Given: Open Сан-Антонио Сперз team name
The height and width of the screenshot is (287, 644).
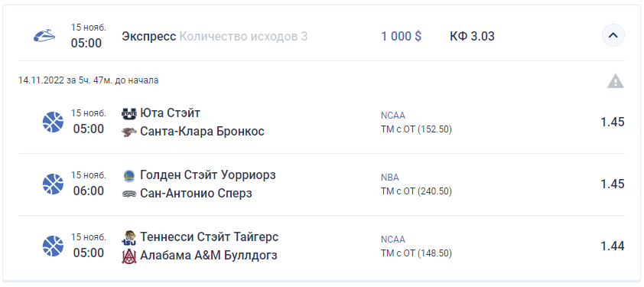Looking at the screenshot, I should click(x=196, y=194).
